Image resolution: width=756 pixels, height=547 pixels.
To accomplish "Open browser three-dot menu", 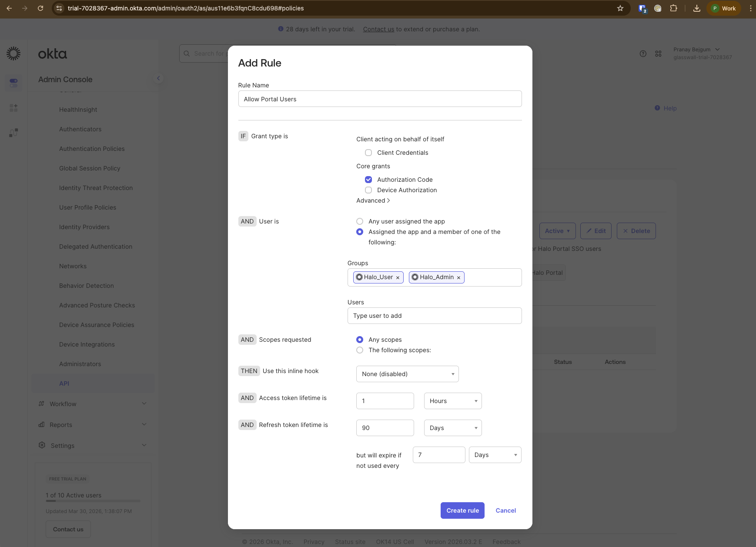I will pyautogui.click(x=750, y=8).
